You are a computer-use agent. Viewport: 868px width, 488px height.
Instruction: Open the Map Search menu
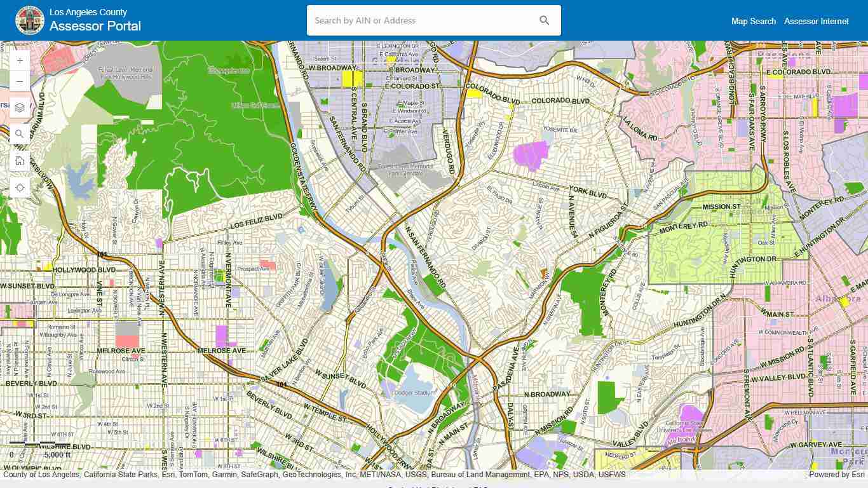754,21
